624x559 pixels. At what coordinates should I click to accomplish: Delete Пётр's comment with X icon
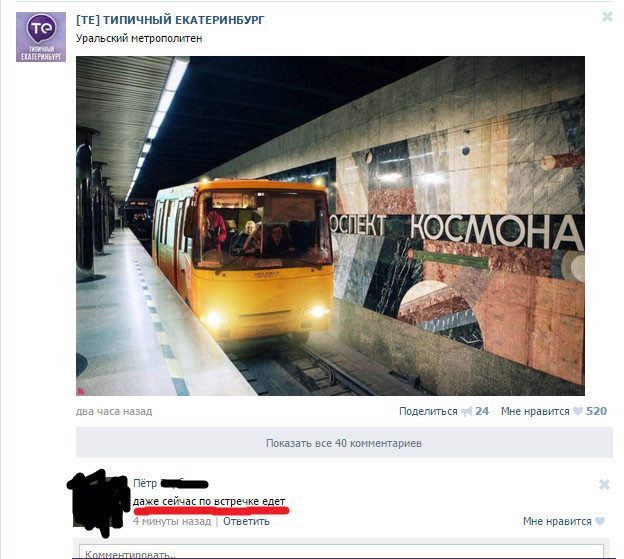604,484
